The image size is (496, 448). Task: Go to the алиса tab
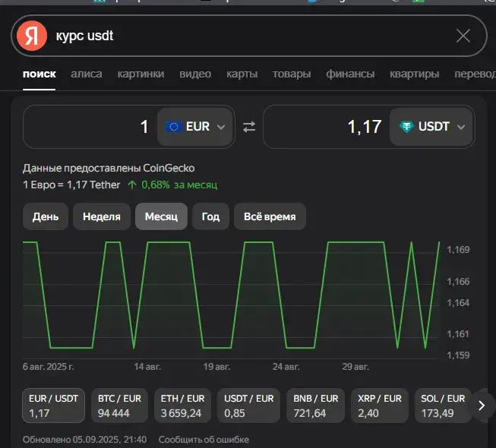point(87,74)
